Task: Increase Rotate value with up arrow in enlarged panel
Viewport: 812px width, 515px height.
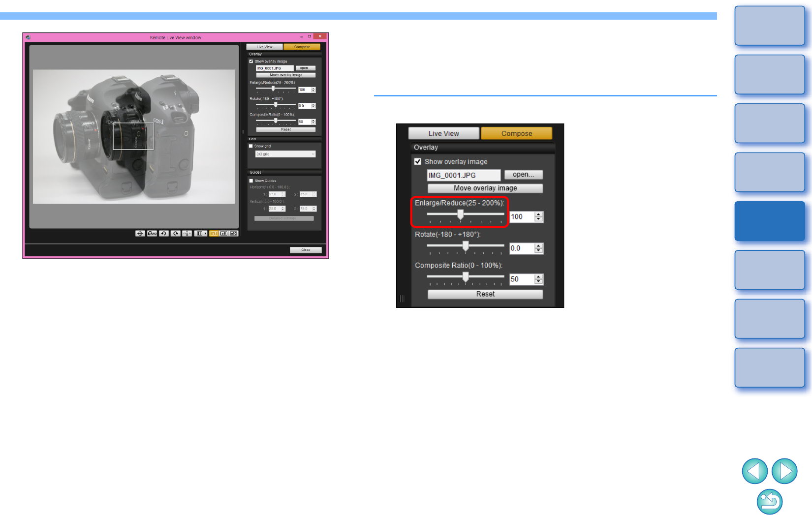Action: point(539,246)
